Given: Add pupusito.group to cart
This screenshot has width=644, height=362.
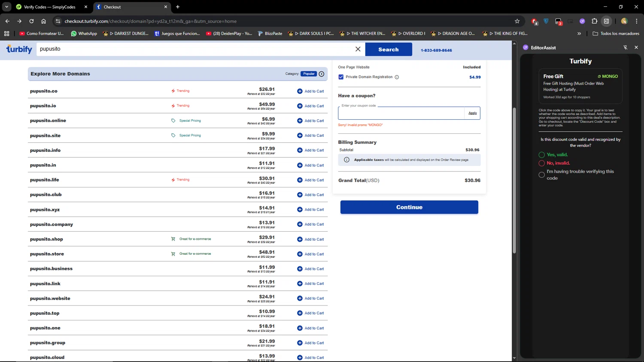Looking at the screenshot, I should (310, 343).
